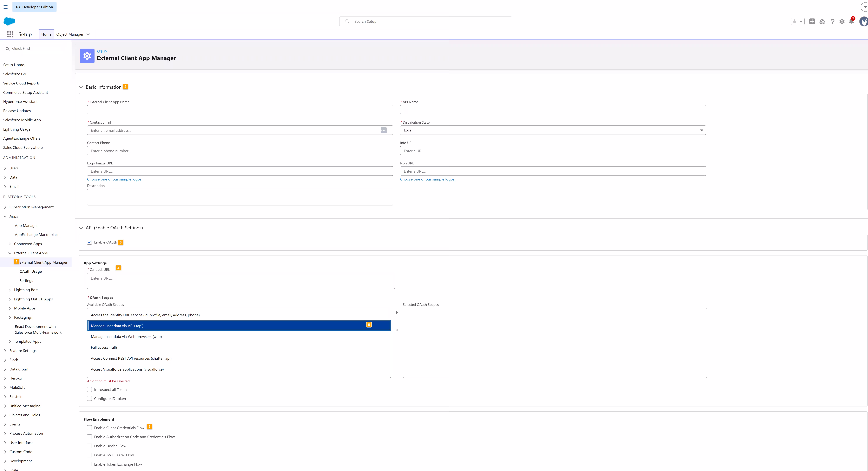868x471 pixels.
Task: Open App Manager in the sidebar
Action: [x=26, y=226]
